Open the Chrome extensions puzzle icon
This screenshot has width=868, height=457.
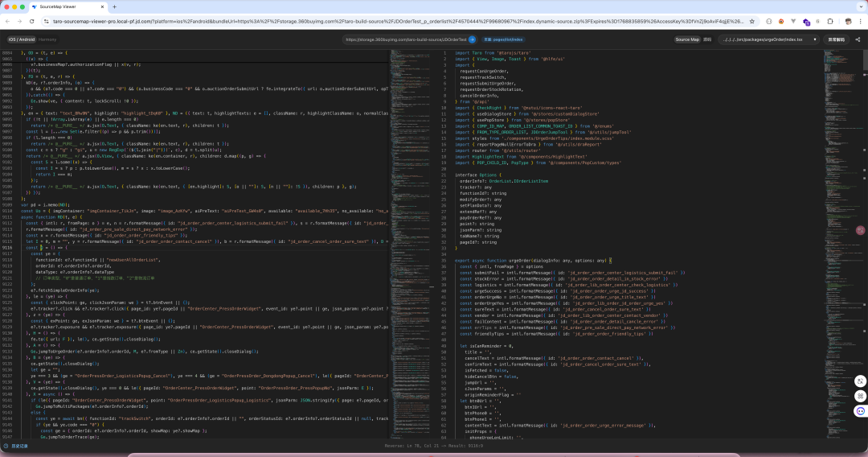pyautogui.click(x=829, y=21)
